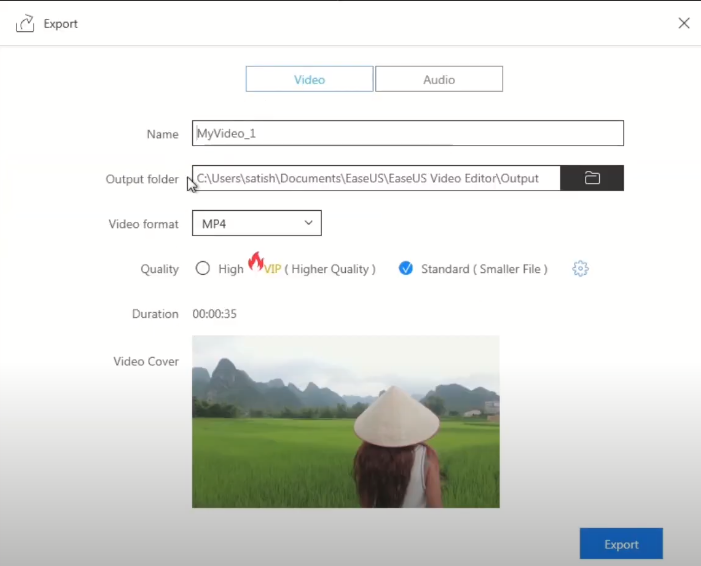Click the Video Cover thumbnail image
The width and height of the screenshot is (701, 566).
(346, 422)
